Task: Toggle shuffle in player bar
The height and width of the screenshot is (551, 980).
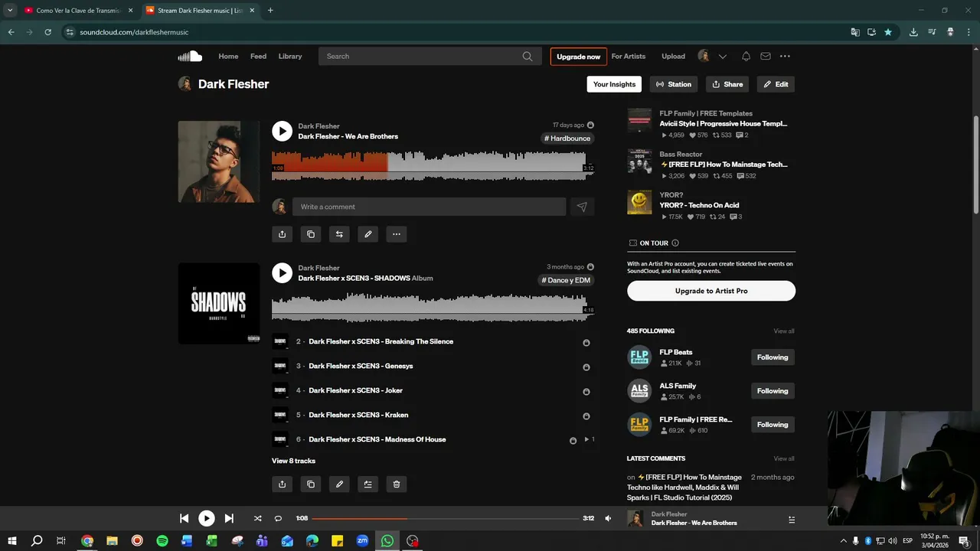Action: [x=257, y=518]
